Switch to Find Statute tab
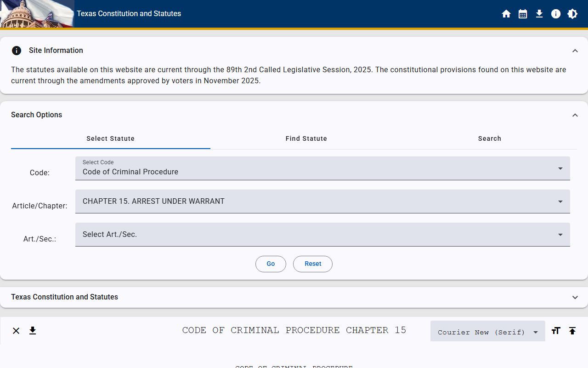 coord(306,138)
